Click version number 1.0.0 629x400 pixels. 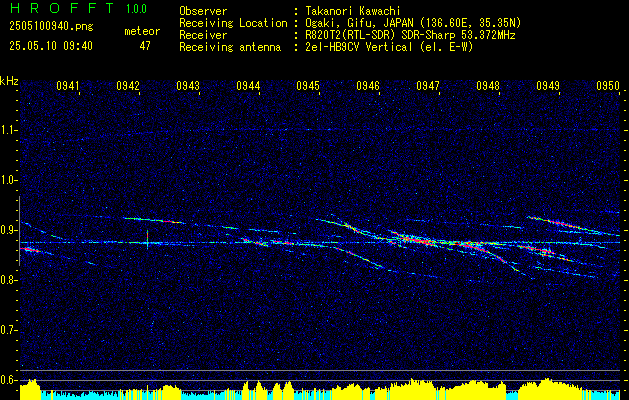click(x=136, y=9)
